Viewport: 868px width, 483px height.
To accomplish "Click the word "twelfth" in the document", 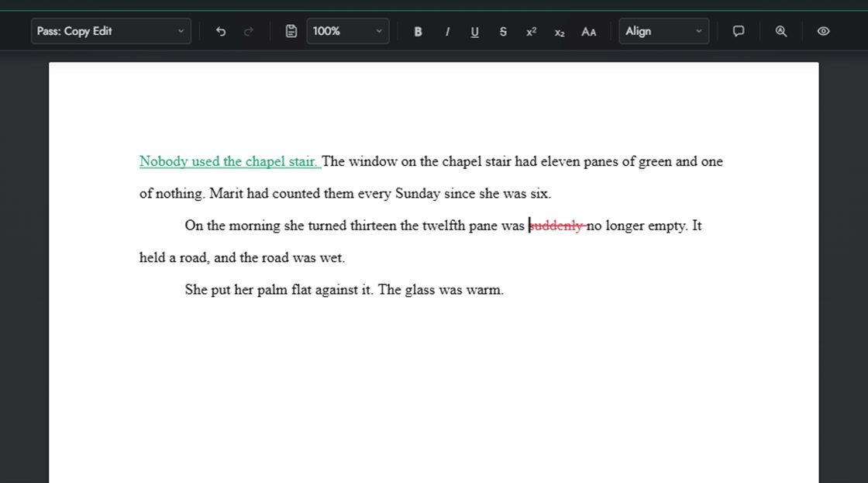I will click(x=443, y=226).
